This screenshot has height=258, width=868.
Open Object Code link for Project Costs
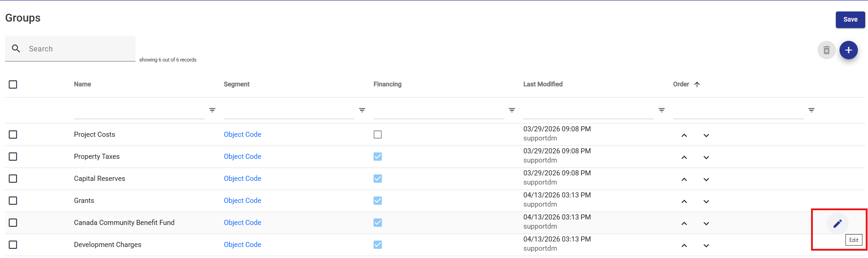242,135
